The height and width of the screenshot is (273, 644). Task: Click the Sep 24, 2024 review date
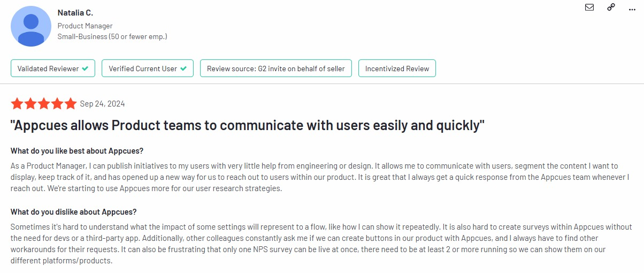coord(102,104)
